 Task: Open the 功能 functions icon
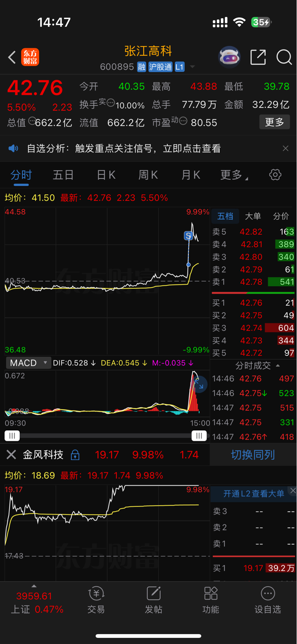pos(210,600)
